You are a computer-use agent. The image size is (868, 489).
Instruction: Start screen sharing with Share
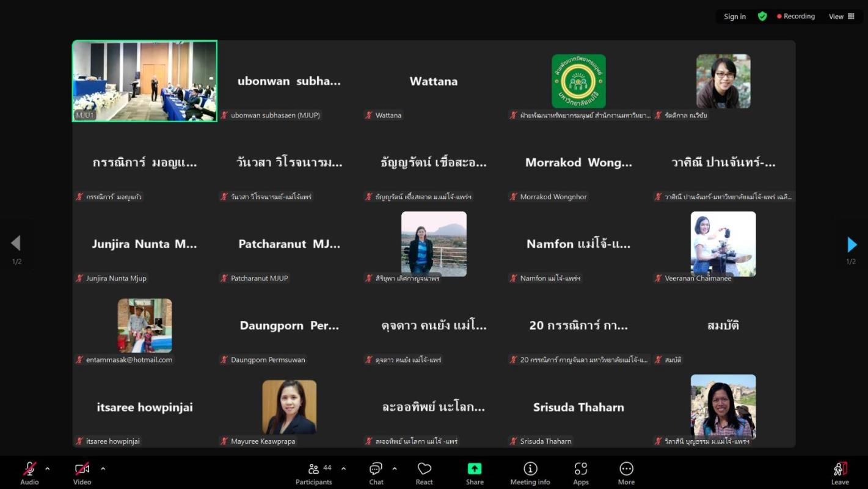click(x=475, y=469)
